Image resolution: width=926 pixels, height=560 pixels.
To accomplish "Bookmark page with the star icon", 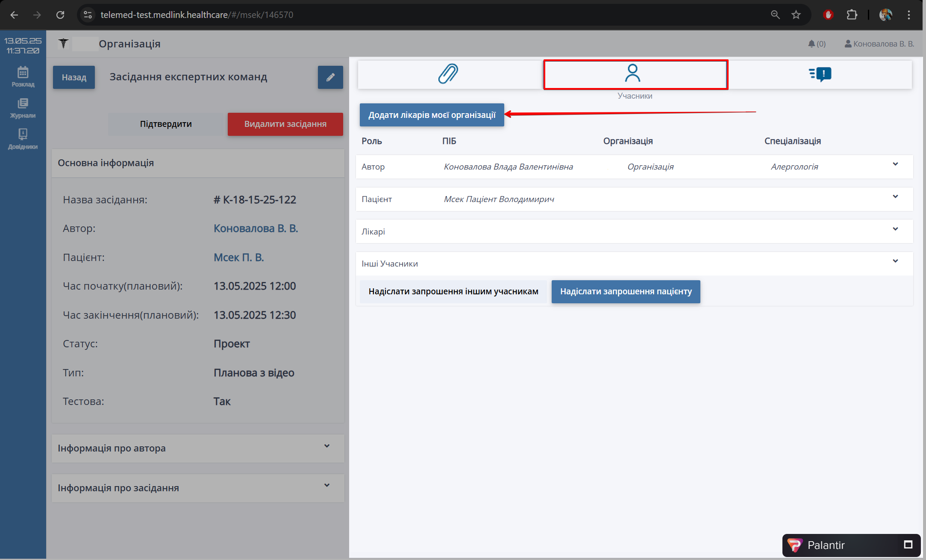I will (x=796, y=15).
